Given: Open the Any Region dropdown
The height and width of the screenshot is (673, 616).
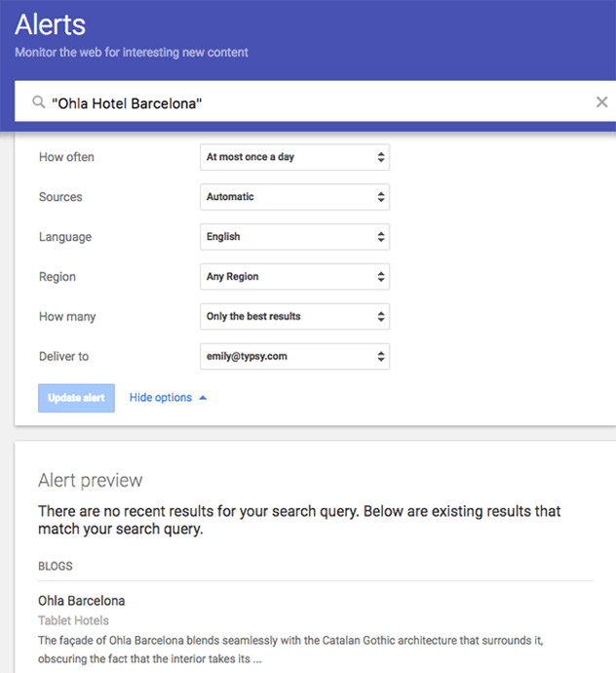Looking at the screenshot, I should coord(294,277).
